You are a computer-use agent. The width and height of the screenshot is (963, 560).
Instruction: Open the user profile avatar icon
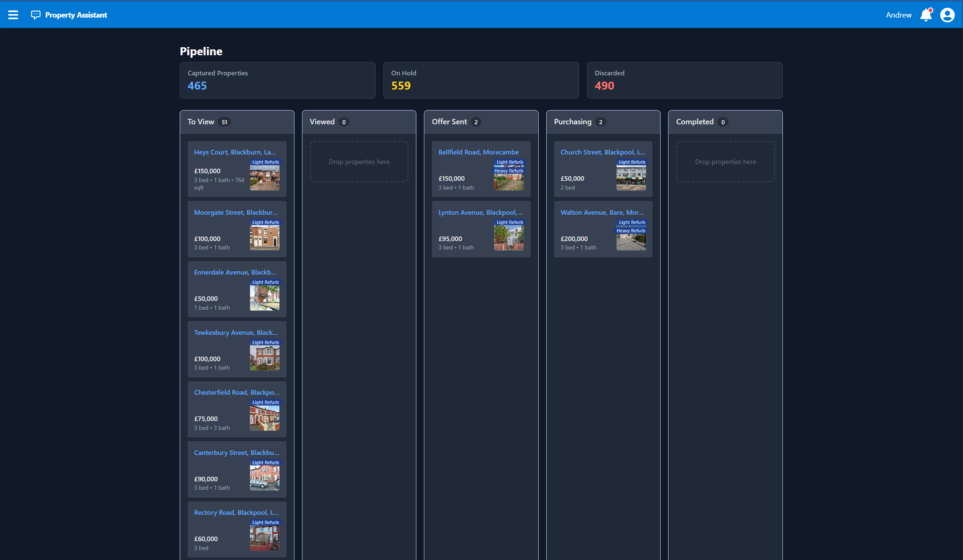point(947,15)
